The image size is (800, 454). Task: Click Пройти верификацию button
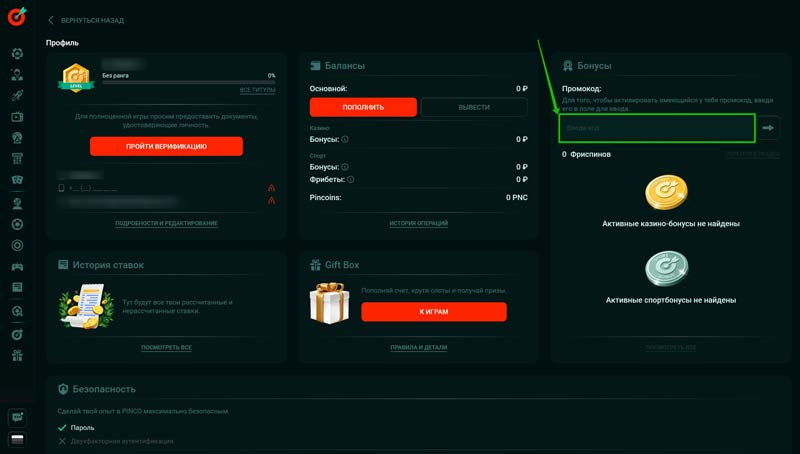[166, 146]
